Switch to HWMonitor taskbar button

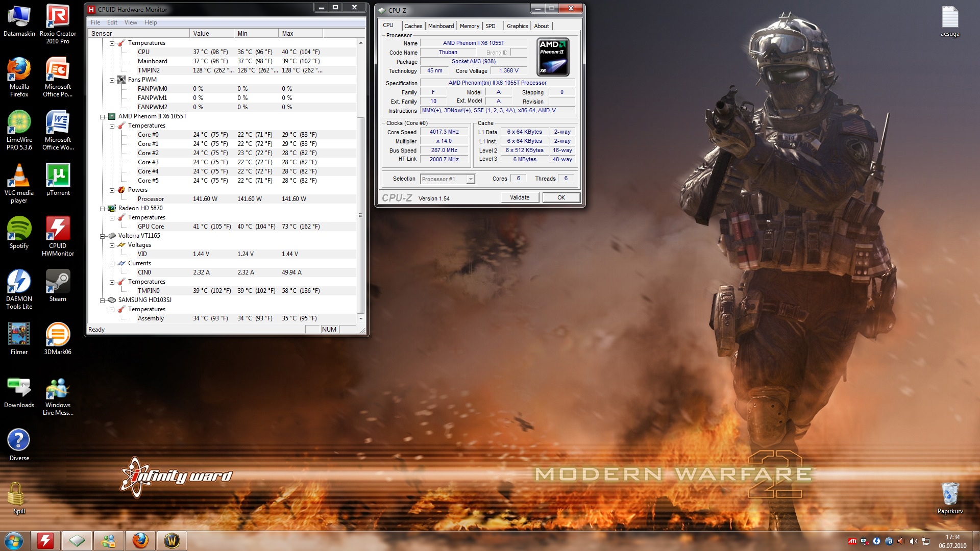point(45,541)
